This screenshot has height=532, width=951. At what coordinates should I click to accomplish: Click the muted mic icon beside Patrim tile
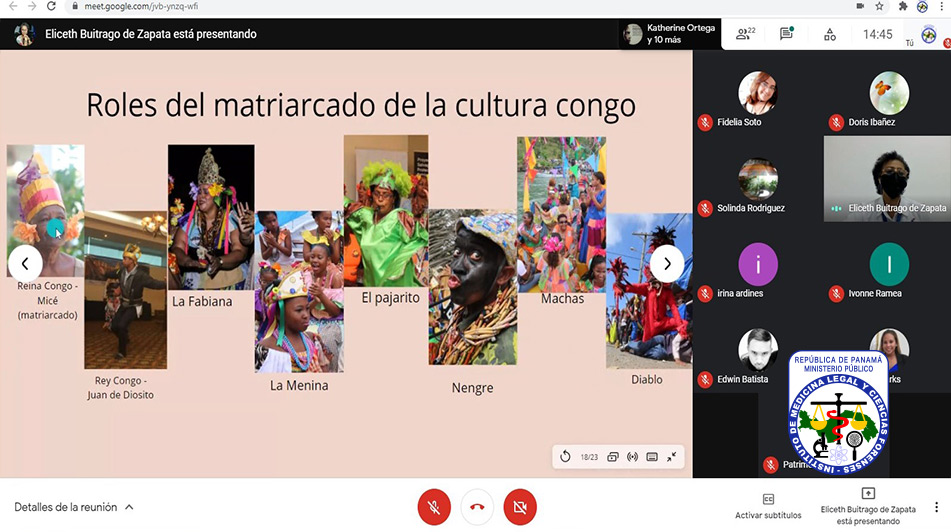pyautogui.click(x=770, y=465)
